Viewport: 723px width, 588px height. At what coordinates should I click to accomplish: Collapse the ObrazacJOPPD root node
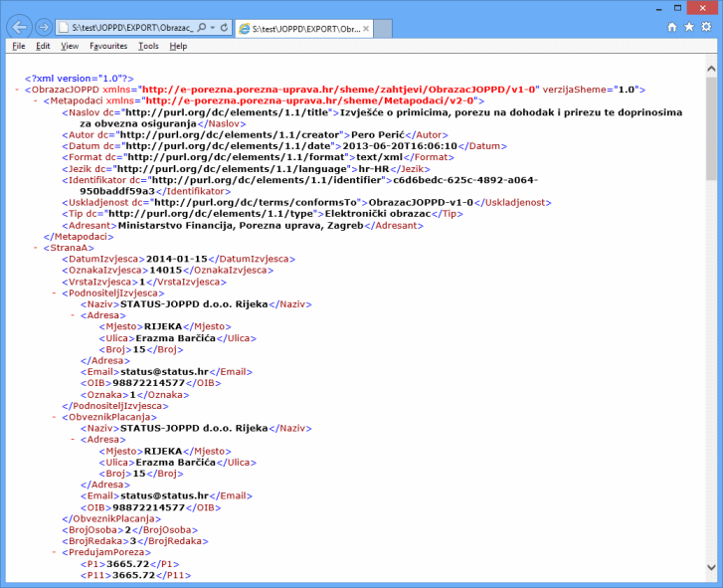coord(17,90)
